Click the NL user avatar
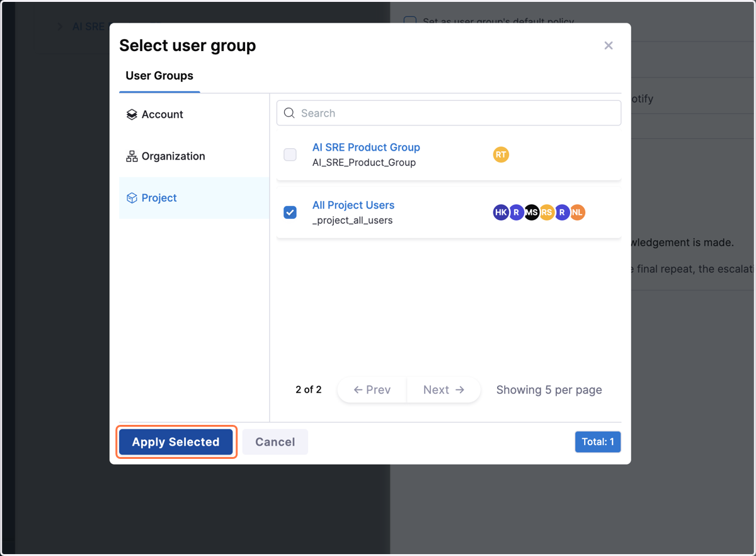 577,212
